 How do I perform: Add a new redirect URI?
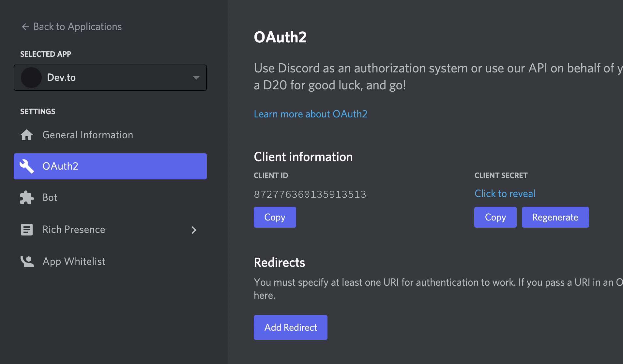[291, 327]
